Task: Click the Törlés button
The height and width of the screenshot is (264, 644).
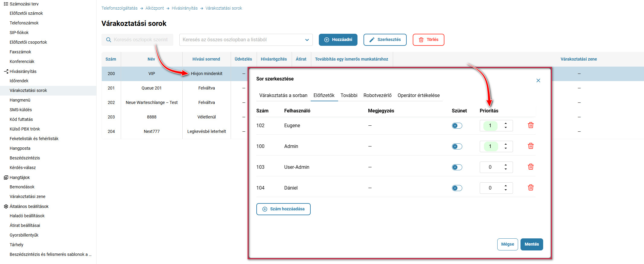Action: (x=428, y=40)
